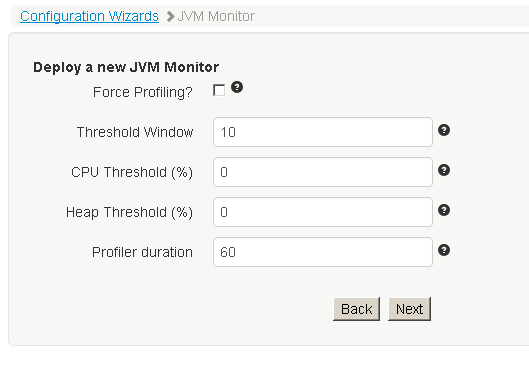Go back to Configuration Wizards
Image resolution: width=529 pixels, height=372 pixels.
pos(89,16)
